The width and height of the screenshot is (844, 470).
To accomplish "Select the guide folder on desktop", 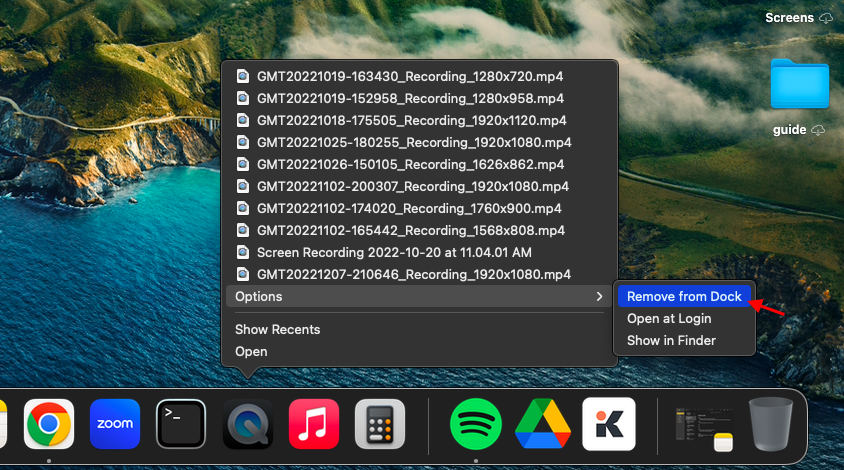I will (799, 84).
